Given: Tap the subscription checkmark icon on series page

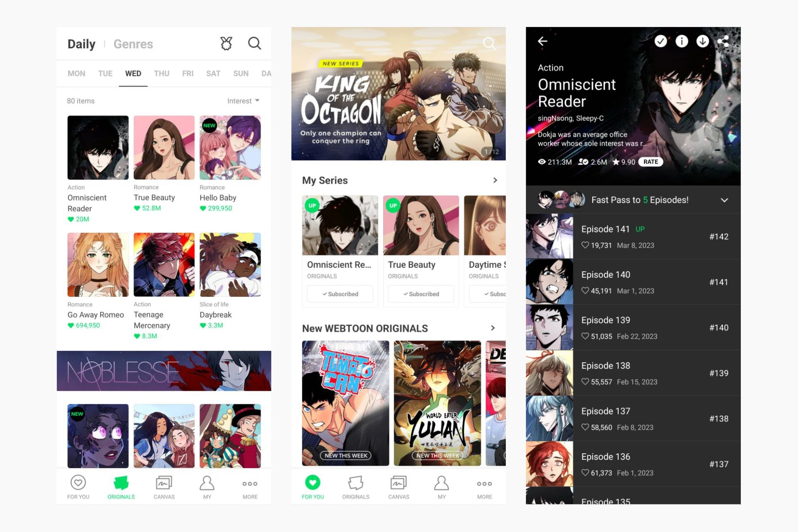Looking at the screenshot, I should [661, 41].
